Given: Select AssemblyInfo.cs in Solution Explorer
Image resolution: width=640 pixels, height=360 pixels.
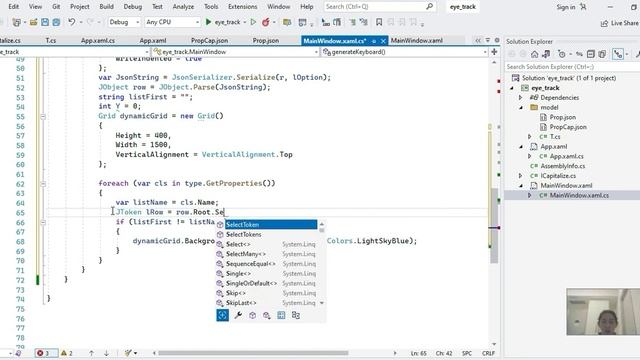Looking at the screenshot, I should (562, 166).
